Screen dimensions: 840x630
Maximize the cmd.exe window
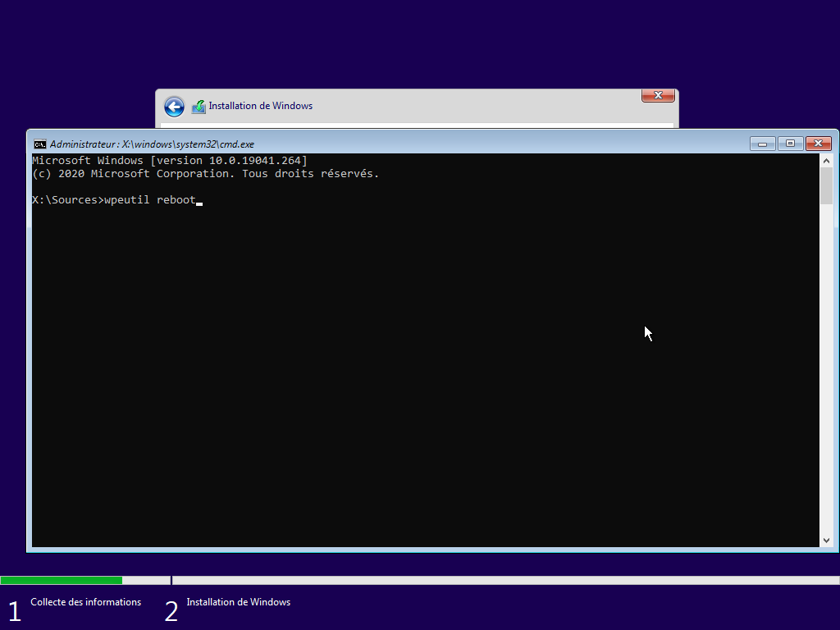[790, 144]
